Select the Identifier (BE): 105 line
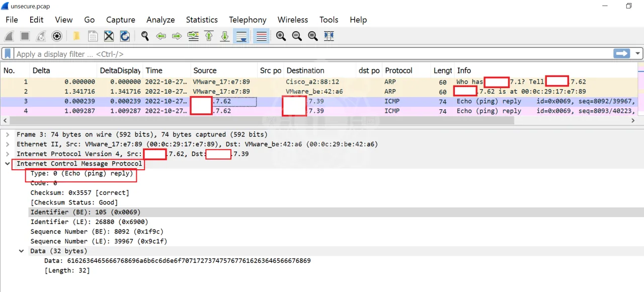Image resolution: width=644 pixels, height=292 pixels. click(86, 212)
